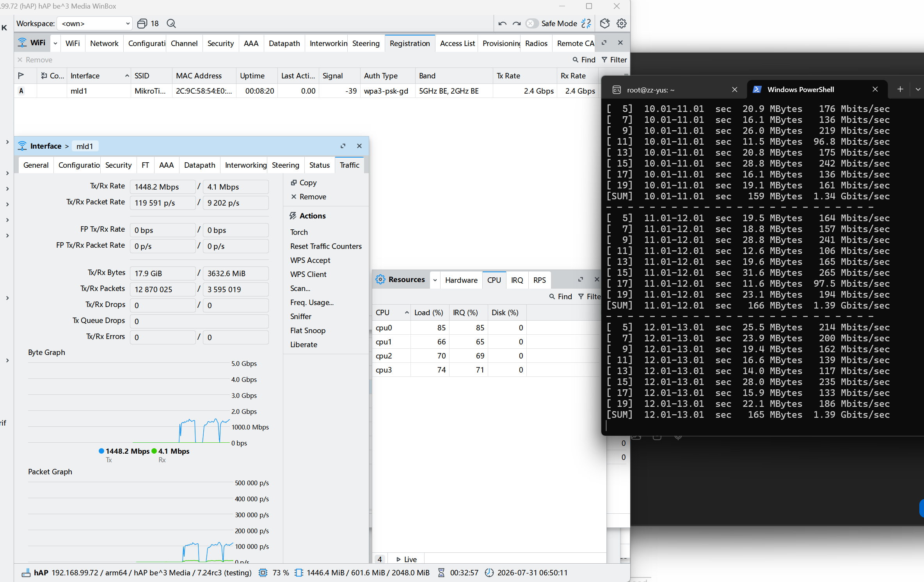Open the Access List tab

tap(457, 43)
